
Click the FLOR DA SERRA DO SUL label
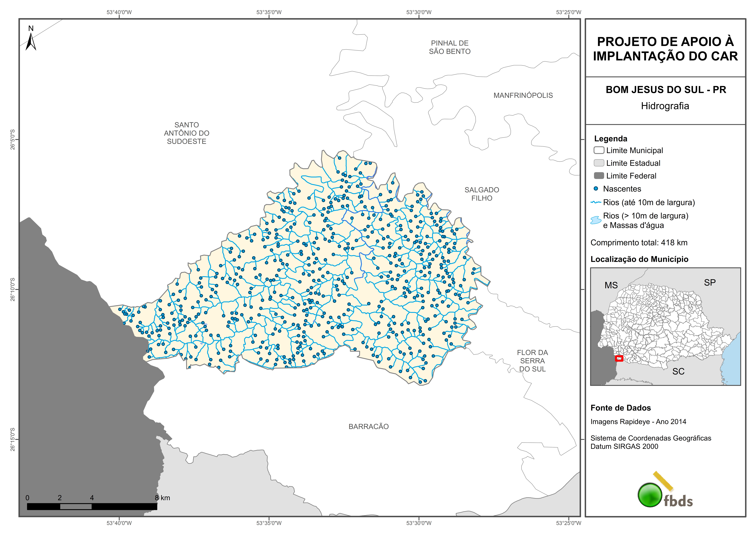532,361
